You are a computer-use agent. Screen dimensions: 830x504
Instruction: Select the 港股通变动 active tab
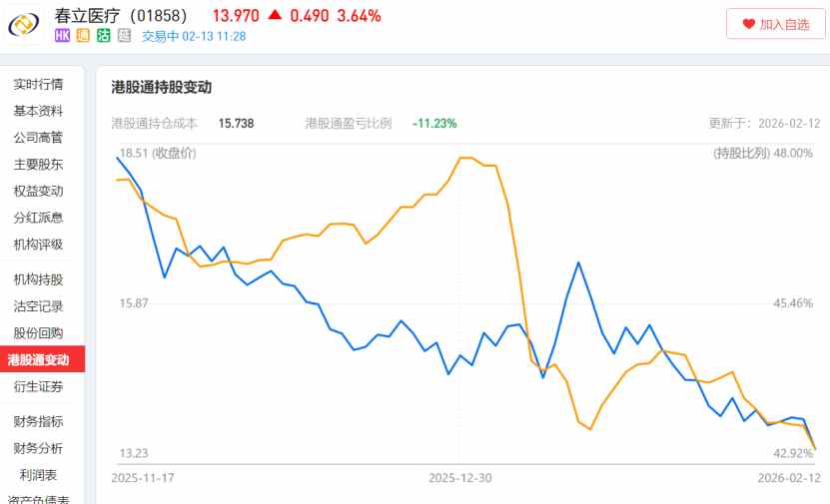click(x=39, y=359)
